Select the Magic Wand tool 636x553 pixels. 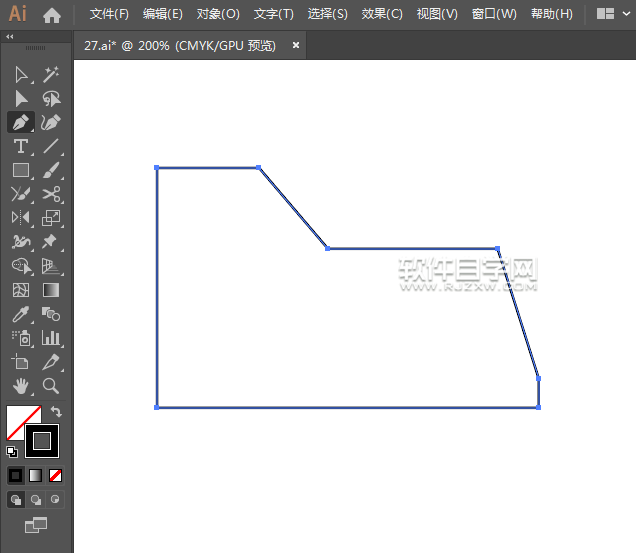[51, 75]
